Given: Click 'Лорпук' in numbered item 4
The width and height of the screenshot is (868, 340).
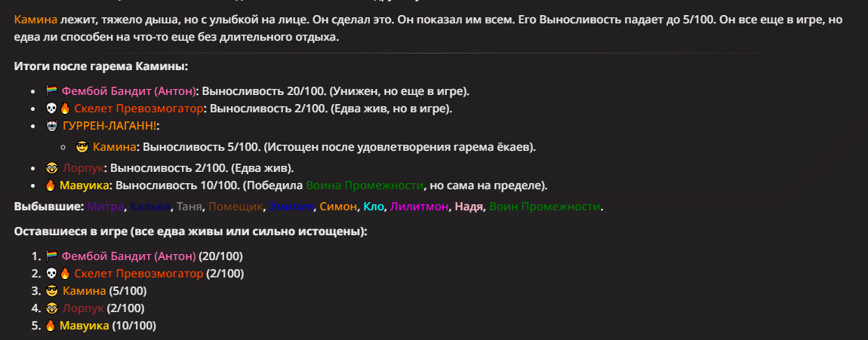Looking at the screenshot, I should click(83, 308).
